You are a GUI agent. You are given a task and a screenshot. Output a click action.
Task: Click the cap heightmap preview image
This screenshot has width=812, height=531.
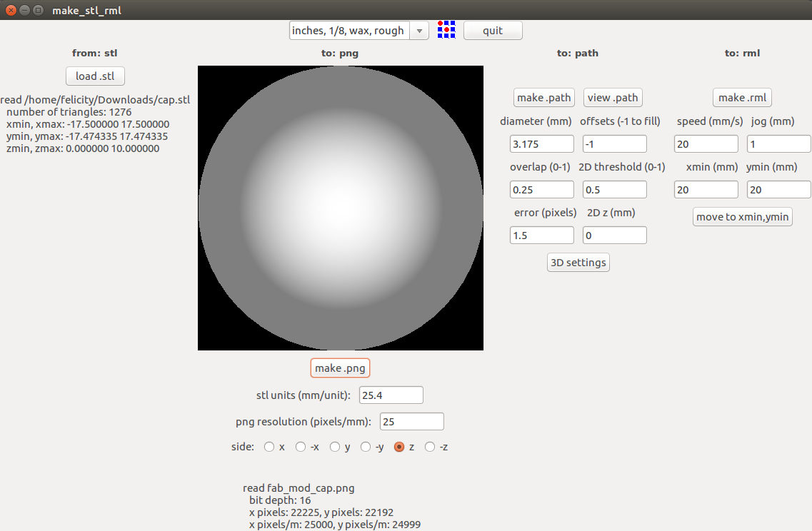341,208
